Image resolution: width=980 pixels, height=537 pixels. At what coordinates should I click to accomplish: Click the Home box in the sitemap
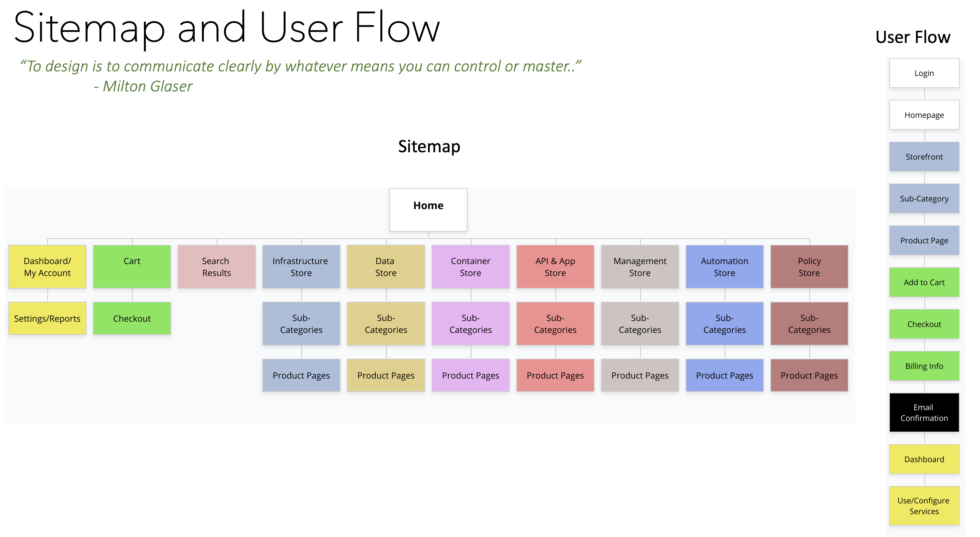coord(428,209)
